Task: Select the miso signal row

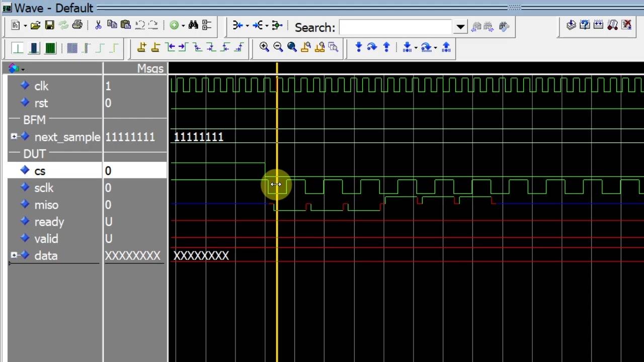Action: (x=46, y=205)
